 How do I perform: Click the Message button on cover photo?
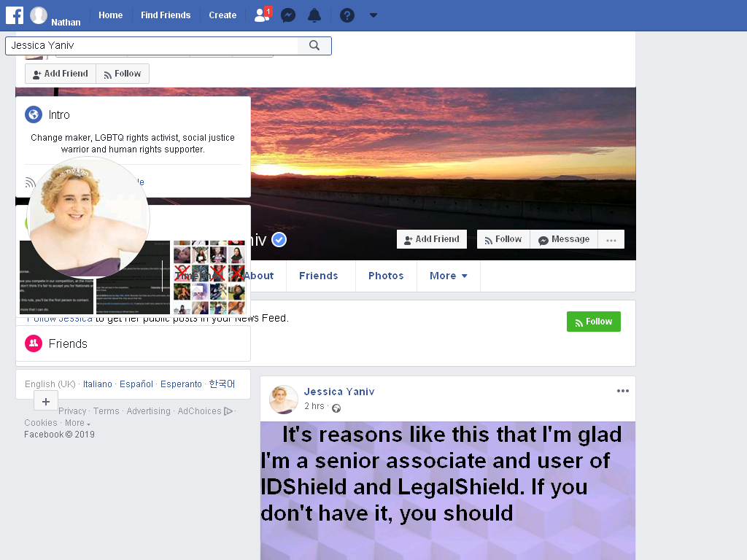pyautogui.click(x=564, y=239)
